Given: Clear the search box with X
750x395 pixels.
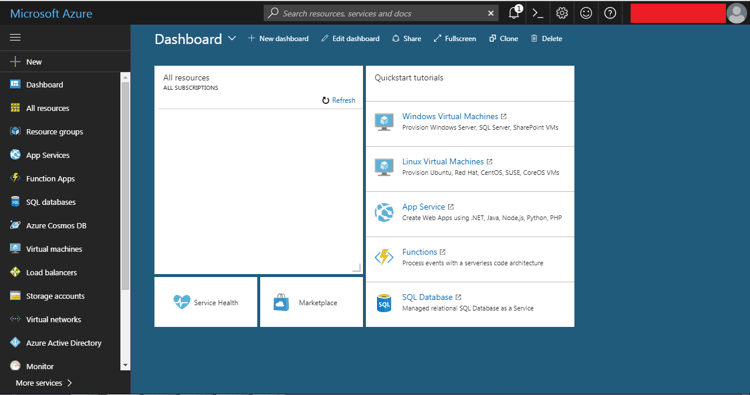Looking at the screenshot, I should (490, 13).
